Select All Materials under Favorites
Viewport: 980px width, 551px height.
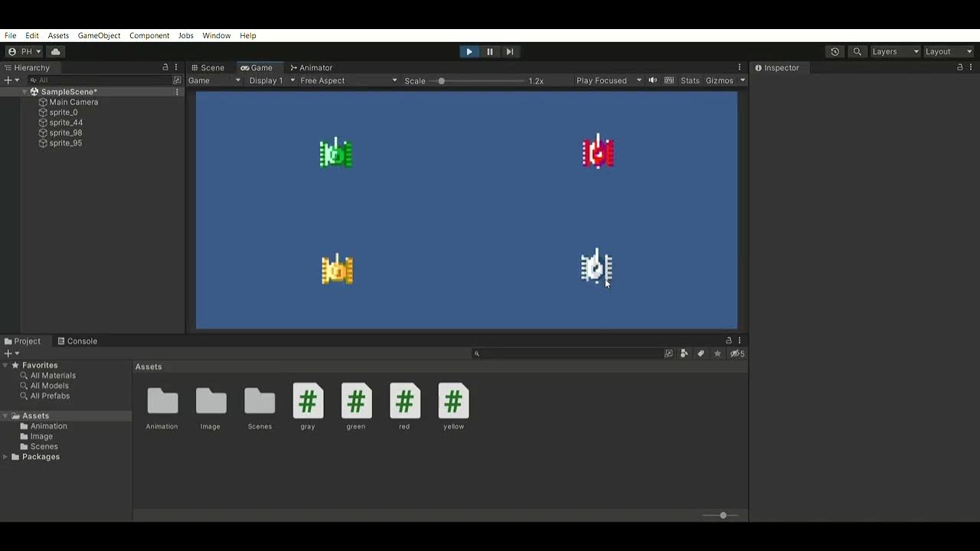click(x=53, y=376)
